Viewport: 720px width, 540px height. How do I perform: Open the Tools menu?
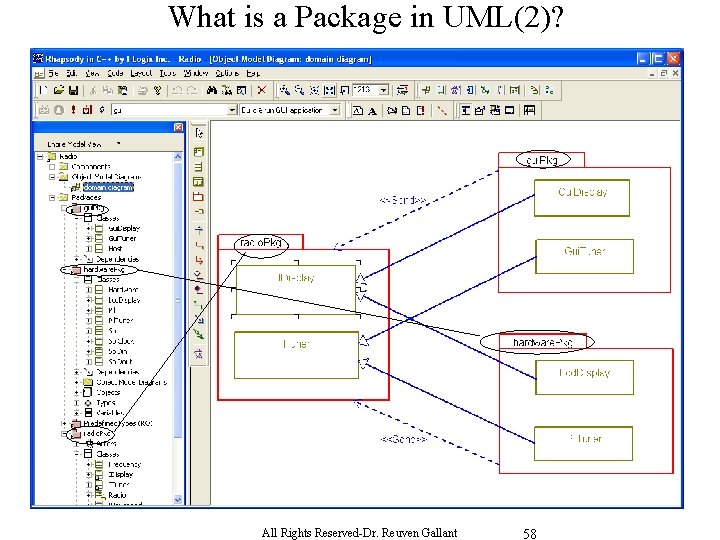click(168, 73)
